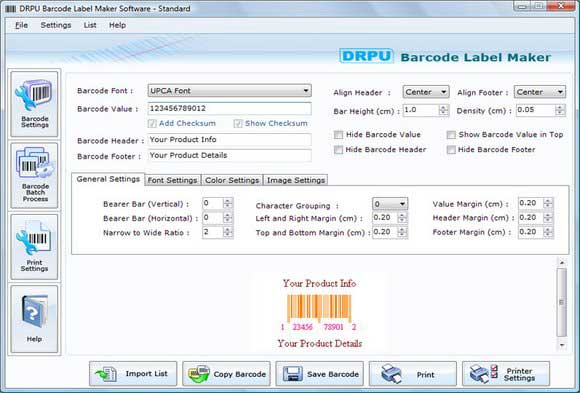Enable Hide Barcode Footer checkbox
This screenshot has width=580, height=393.
click(x=451, y=150)
